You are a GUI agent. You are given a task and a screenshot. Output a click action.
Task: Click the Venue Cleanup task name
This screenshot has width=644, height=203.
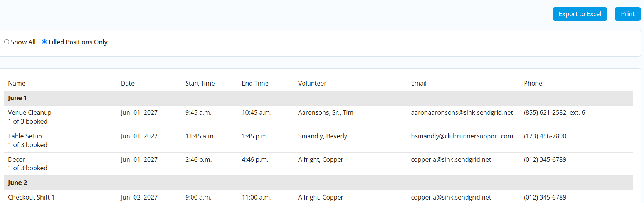(30, 112)
